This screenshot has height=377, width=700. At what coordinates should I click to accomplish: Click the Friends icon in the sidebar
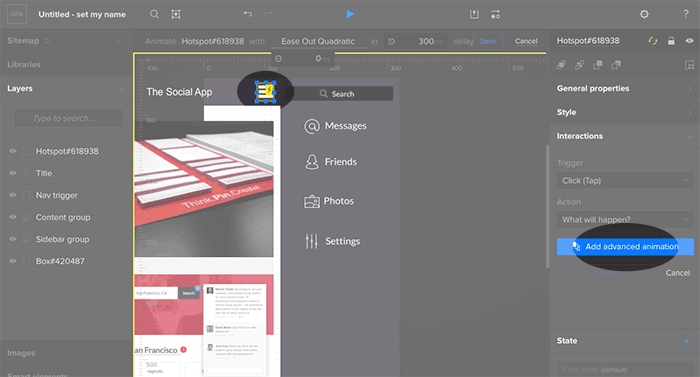pyautogui.click(x=312, y=162)
